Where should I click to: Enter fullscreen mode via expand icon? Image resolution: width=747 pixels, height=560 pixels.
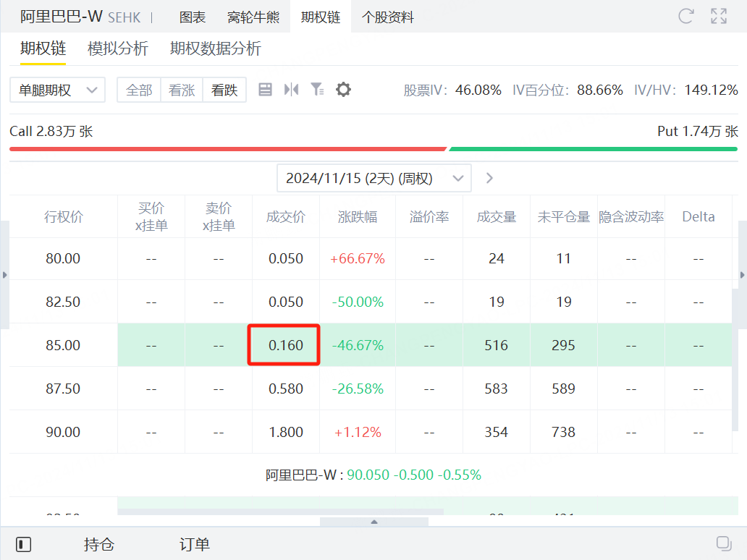717,16
